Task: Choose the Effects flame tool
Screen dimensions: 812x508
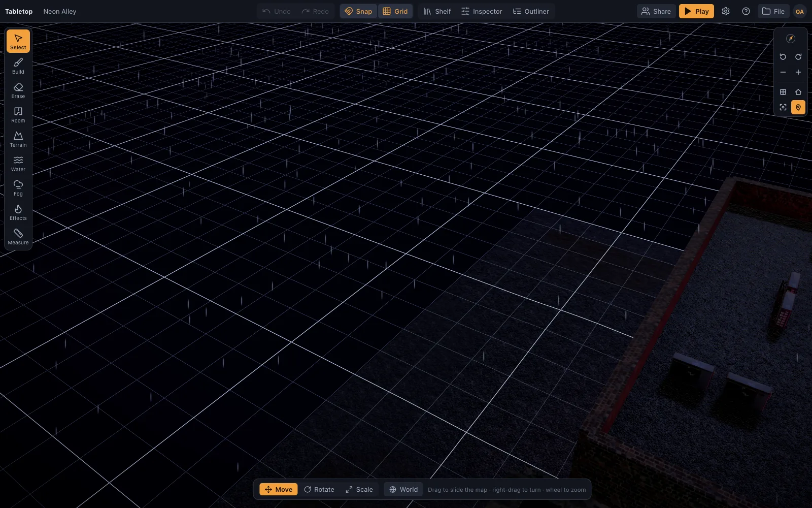Action: click(x=18, y=212)
